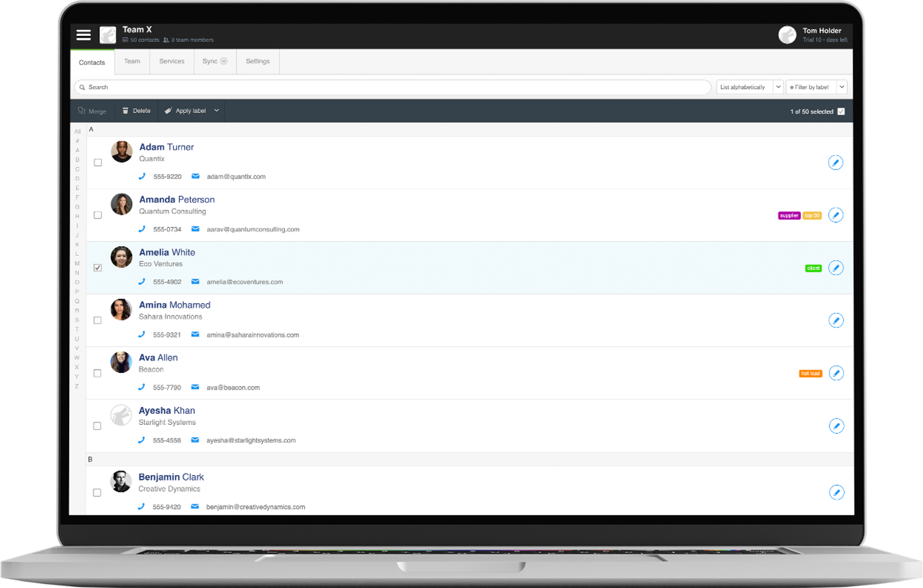Click the yellow top 50 label on Amanda Peterson
923x588 pixels.
click(812, 216)
